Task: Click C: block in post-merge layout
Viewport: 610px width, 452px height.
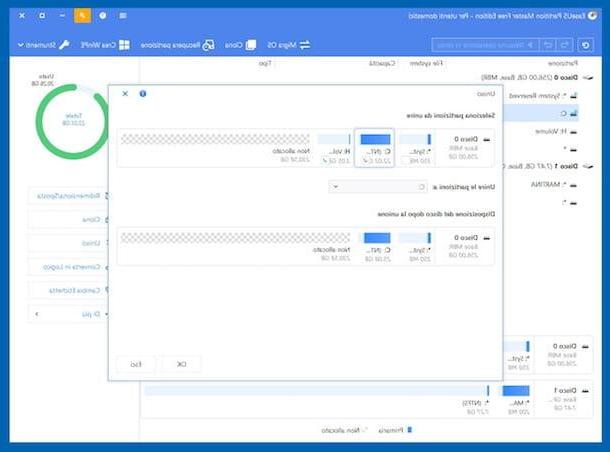Action: coord(377,247)
